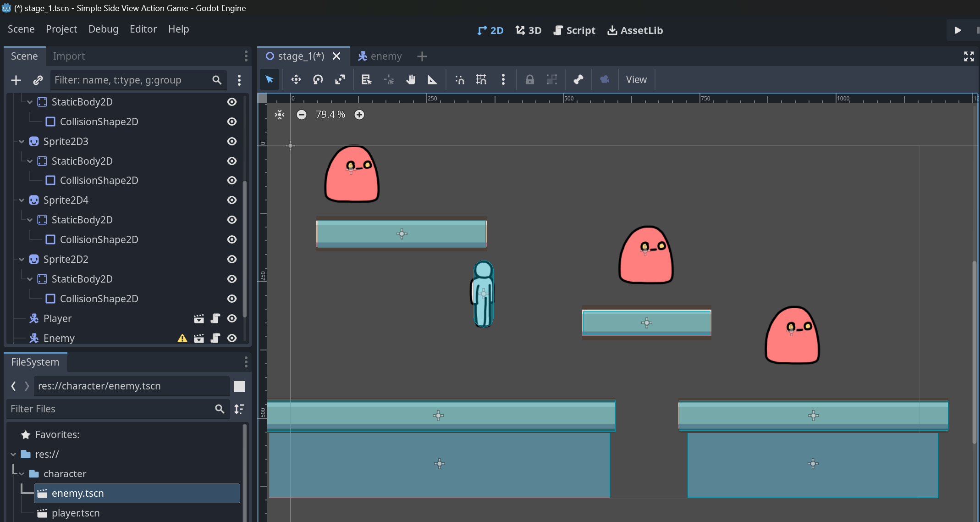The image size is (980, 522).
Task: Toggle visibility of Sprite2D3 node
Action: 232,141
